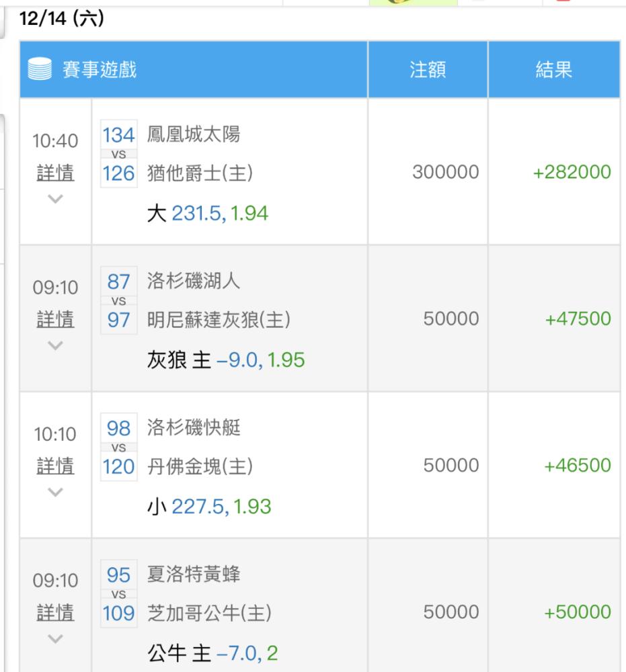Expand the chevron under 10:40 詳情
This screenshot has width=626, height=672.
tap(55, 199)
